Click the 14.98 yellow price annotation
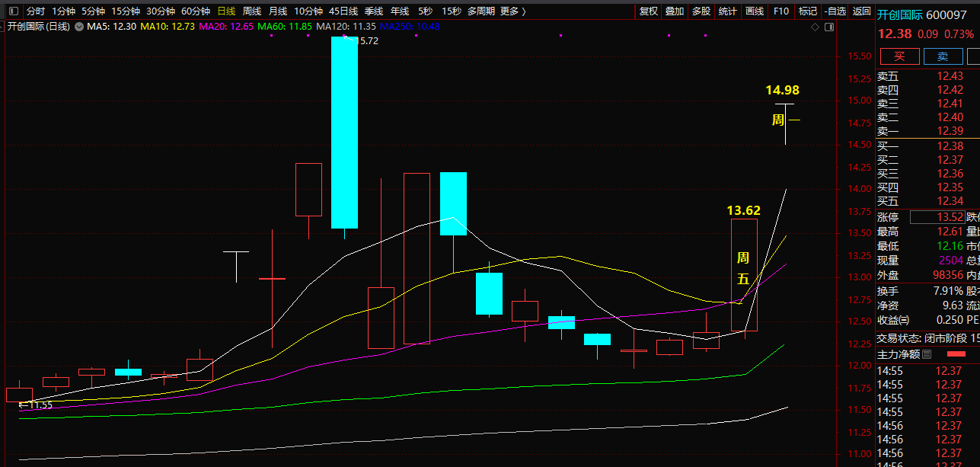Viewport: 980px width, 467px height. 782,91
